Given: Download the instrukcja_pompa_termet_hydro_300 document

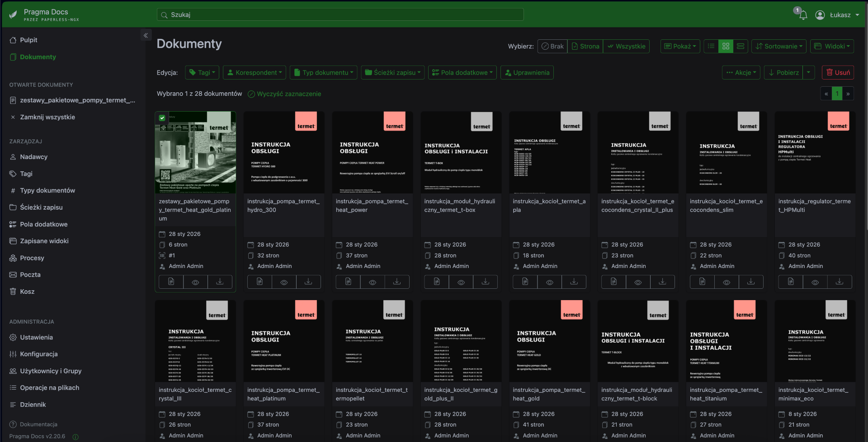Looking at the screenshot, I should pyautogui.click(x=308, y=282).
